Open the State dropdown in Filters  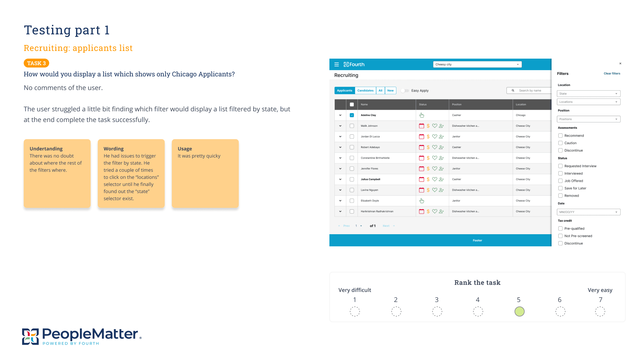(588, 94)
